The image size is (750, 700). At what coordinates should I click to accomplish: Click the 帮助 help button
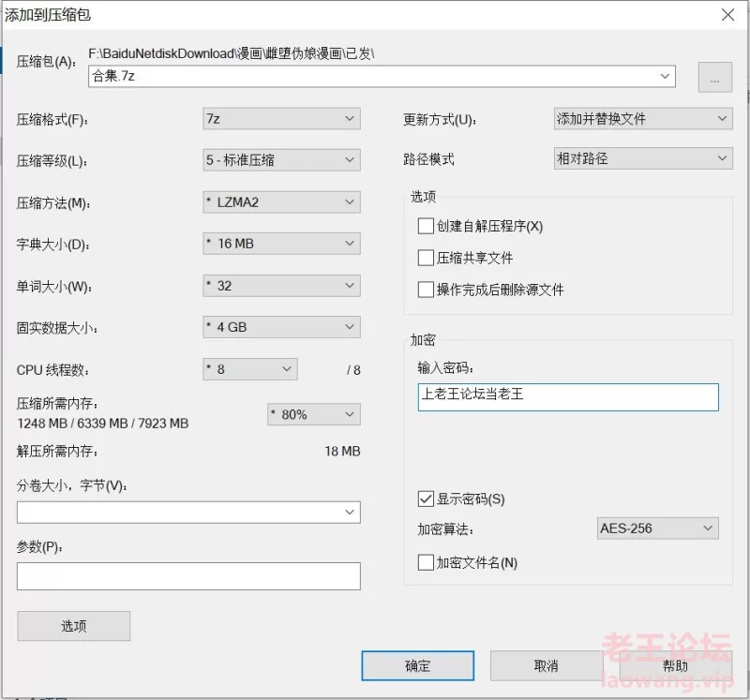[x=675, y=665]
